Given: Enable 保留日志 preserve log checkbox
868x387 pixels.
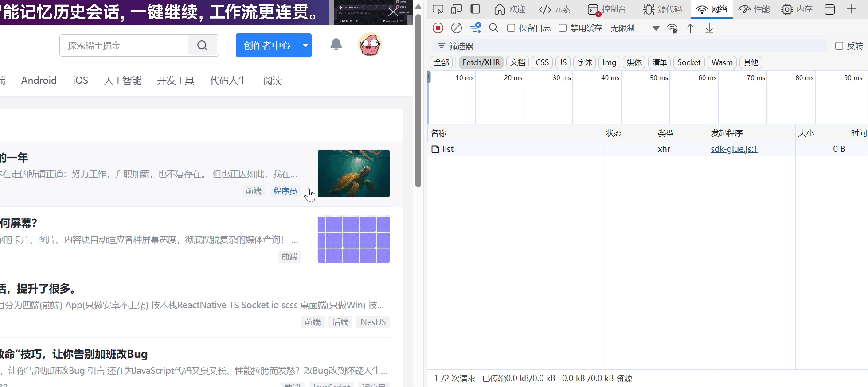Looking at the screenshot, I should [511, 28].
